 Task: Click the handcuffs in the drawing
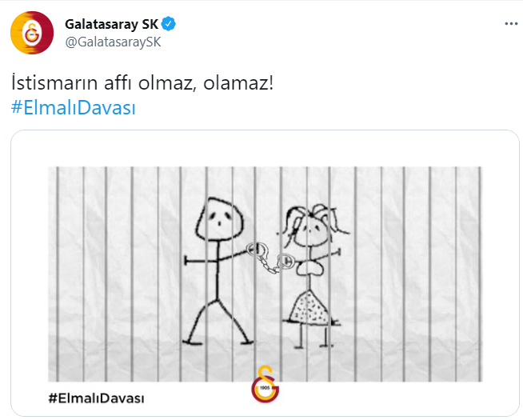270,258
